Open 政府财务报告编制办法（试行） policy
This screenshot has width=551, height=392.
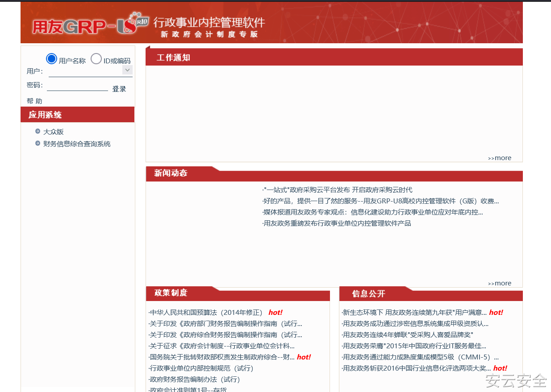194,380
